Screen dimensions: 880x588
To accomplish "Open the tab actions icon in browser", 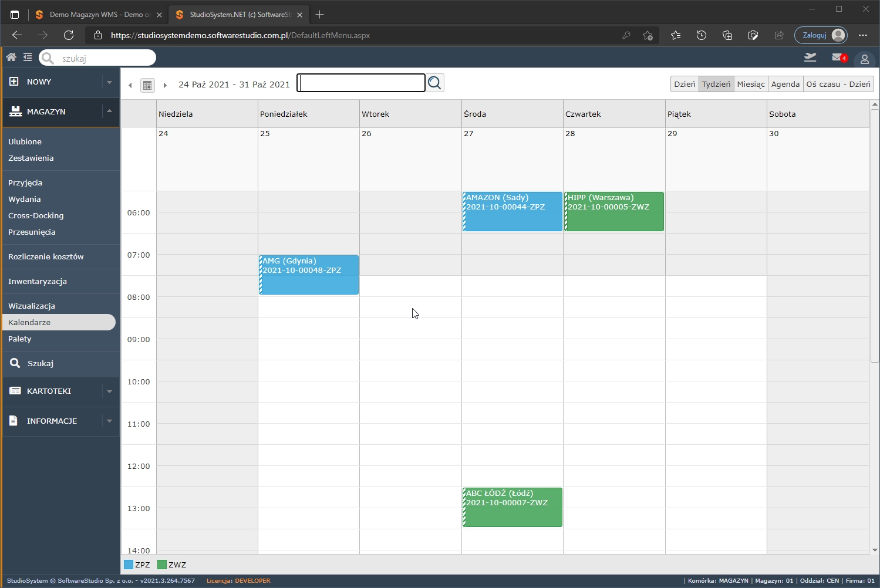I will (x=15, y=15).
